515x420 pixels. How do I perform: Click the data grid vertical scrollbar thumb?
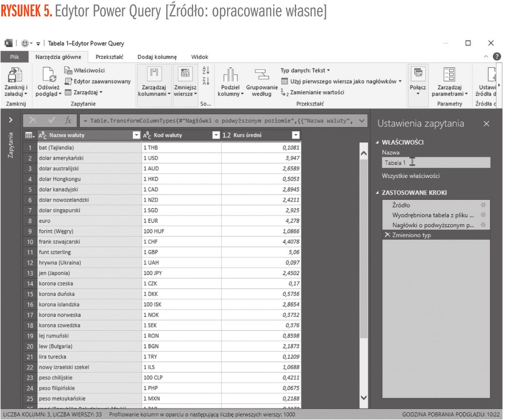(x=364, y=249)
